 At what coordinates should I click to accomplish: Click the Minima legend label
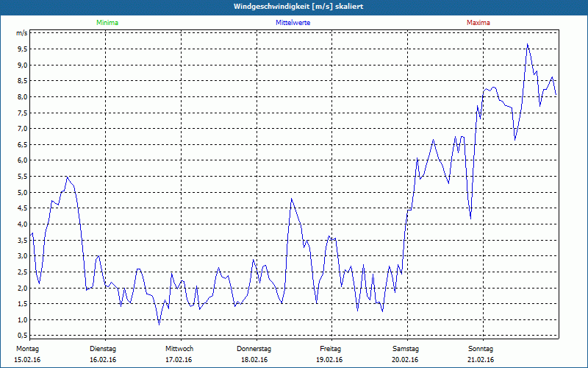pos(107,23)
